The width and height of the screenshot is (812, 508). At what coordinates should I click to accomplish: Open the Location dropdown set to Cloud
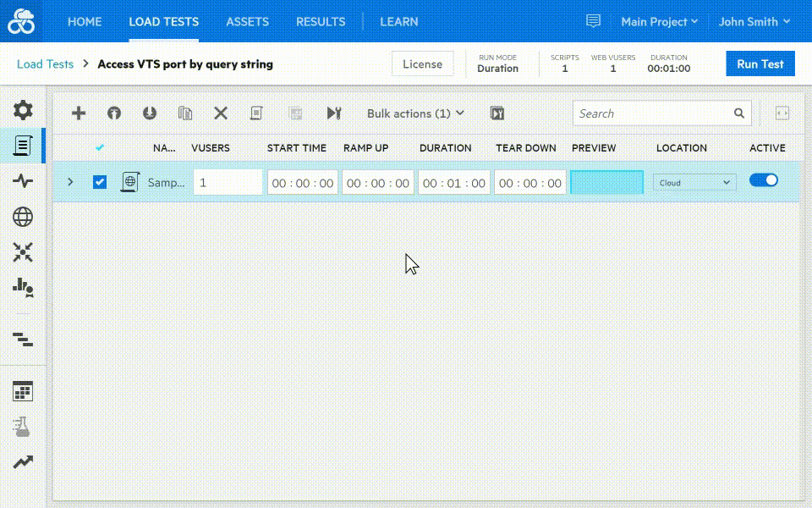694,181
